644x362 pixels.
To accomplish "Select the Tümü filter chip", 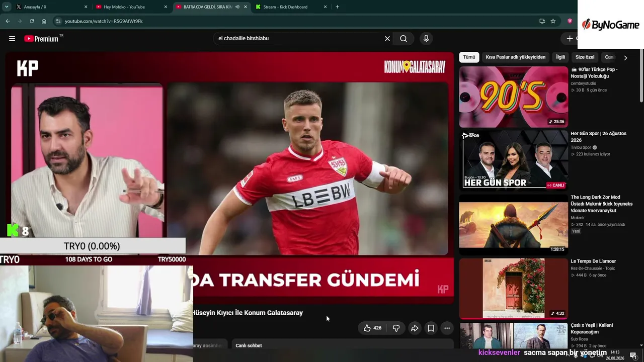I will pos(469,57).
